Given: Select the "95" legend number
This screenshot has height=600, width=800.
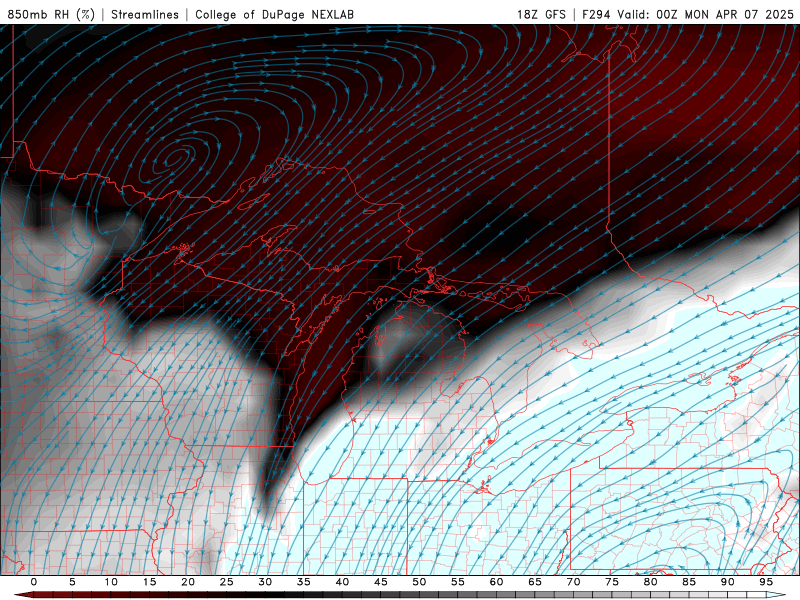Looking at the screenshot, I should click(766, 582).
